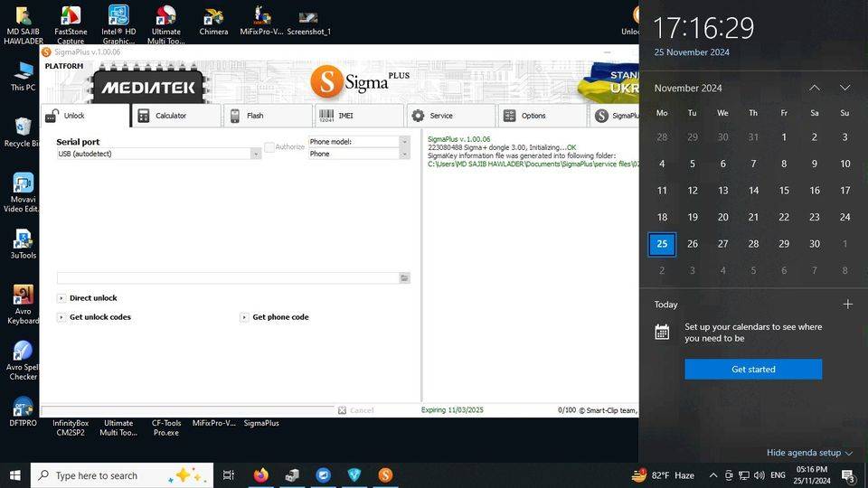This screenshot has height=488, width=868.
Task: Select date 30 in the calendar
Action: pos(815,244)
